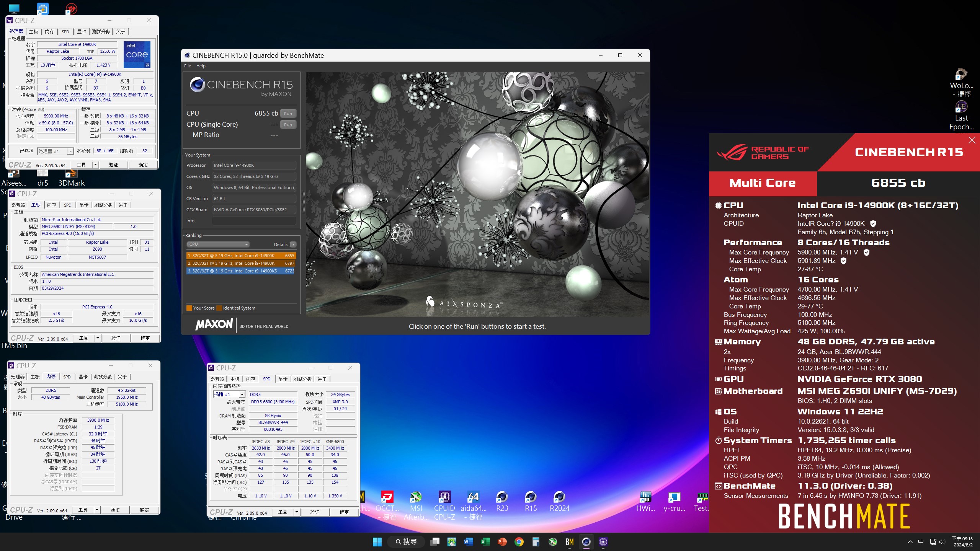
Task: Select the R23 Cinebench desktop icon
Action: (502, 501)
